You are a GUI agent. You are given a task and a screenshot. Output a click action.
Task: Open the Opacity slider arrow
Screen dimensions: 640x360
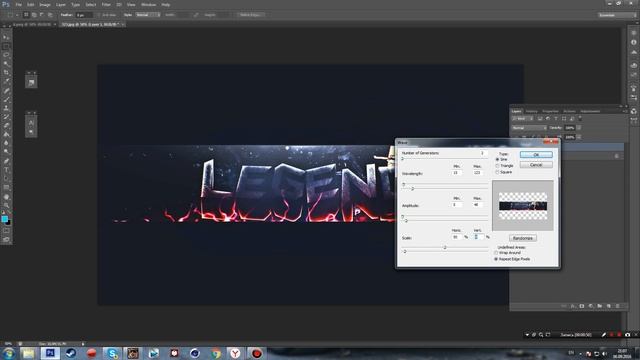click(579, 128)
